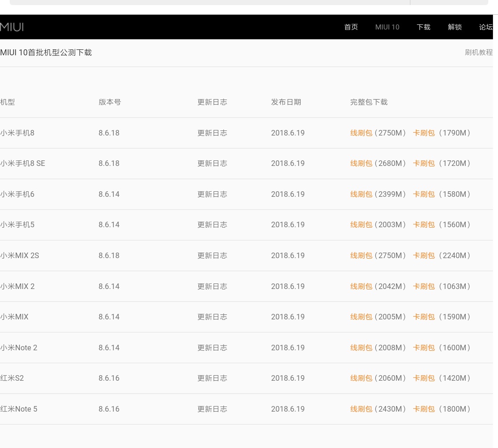
Task: Open 更新日志 for 小米MIX 2S
Action: (212, 255)
